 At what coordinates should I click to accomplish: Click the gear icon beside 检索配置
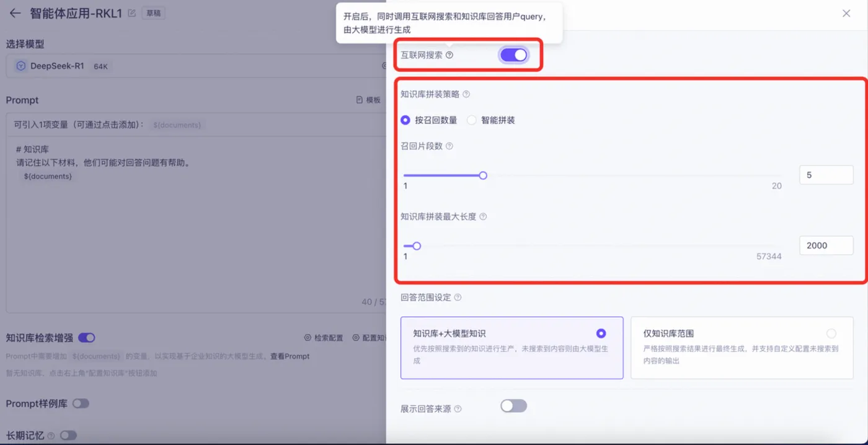[308, 338]
